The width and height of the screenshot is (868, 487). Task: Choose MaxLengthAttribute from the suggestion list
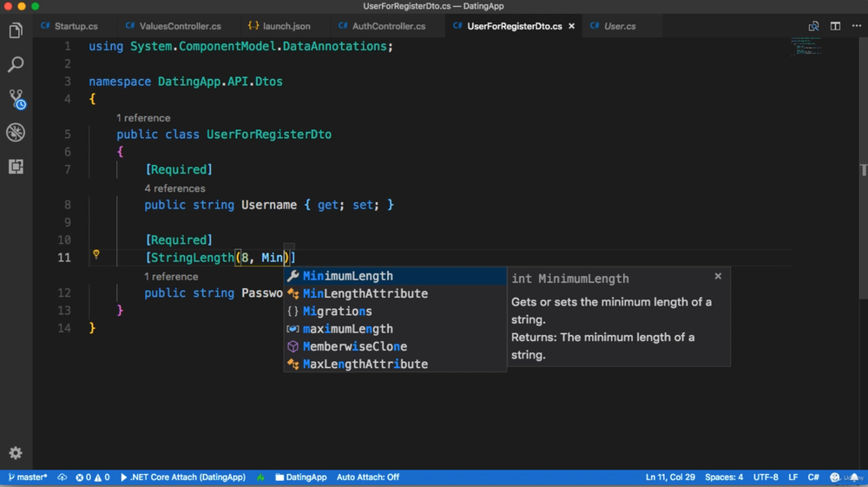click(395, 364)
